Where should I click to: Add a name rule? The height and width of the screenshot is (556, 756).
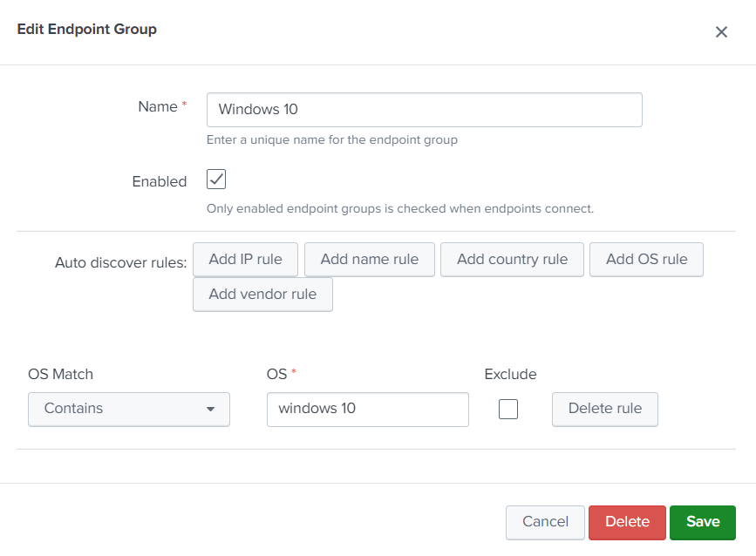pos(369,260)
